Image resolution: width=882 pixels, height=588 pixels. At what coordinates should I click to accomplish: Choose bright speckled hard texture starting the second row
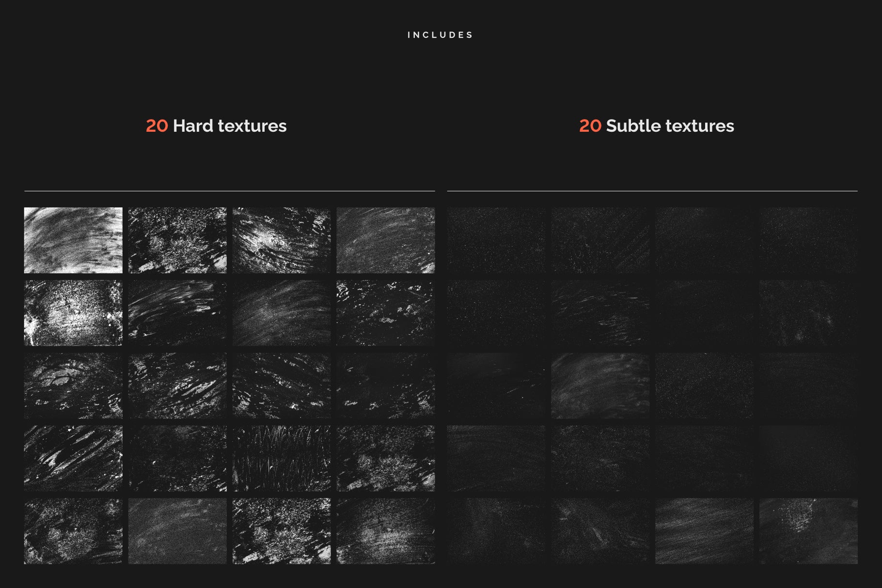pyautogui.click(x=73, y=313)
